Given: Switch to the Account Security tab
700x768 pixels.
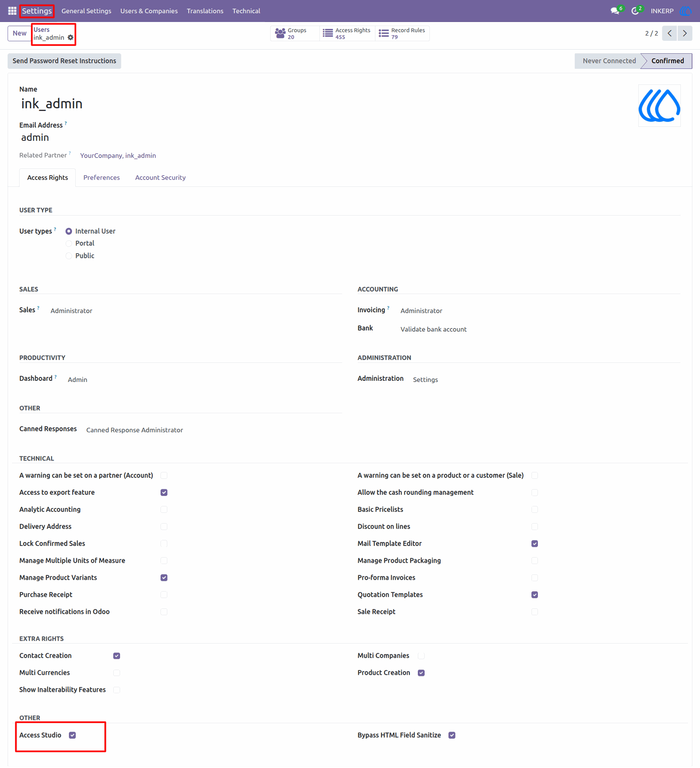Looking at the screenshot, I should (160, 178).
